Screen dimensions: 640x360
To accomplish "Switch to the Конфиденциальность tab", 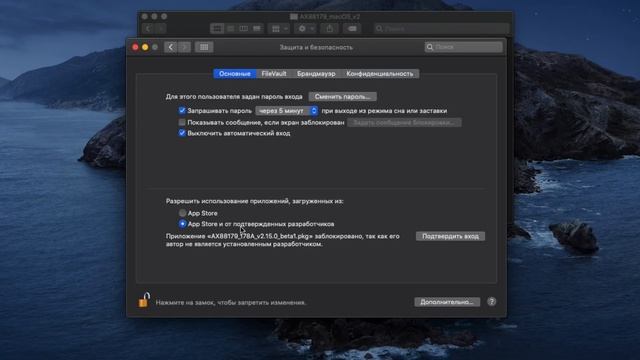I will point(380,74).
